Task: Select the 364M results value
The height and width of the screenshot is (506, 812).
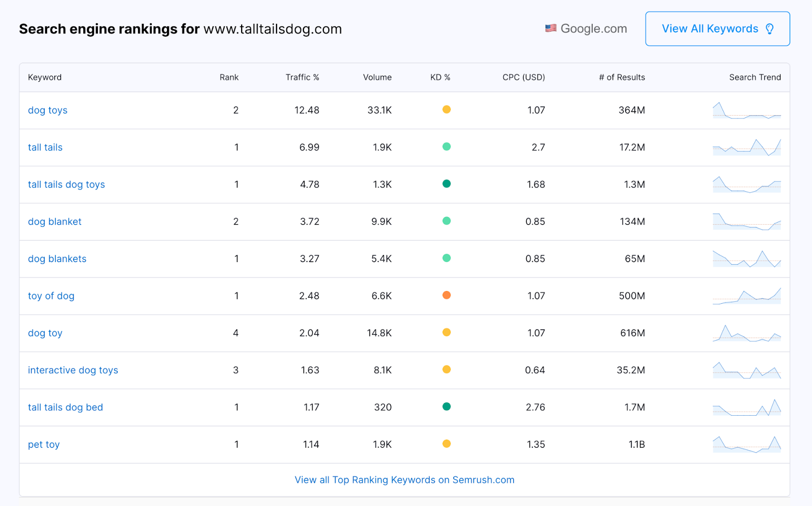Action: (x=632, y=111)
